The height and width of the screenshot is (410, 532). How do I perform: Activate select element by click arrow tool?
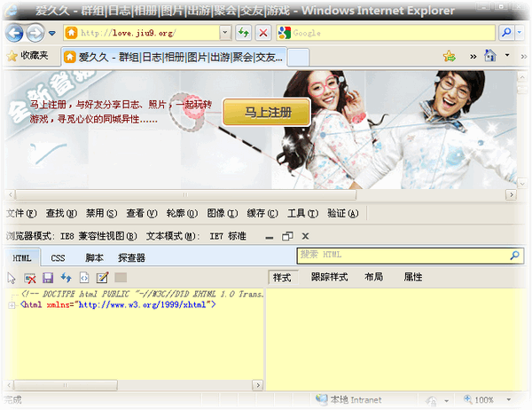pos(12,278)
